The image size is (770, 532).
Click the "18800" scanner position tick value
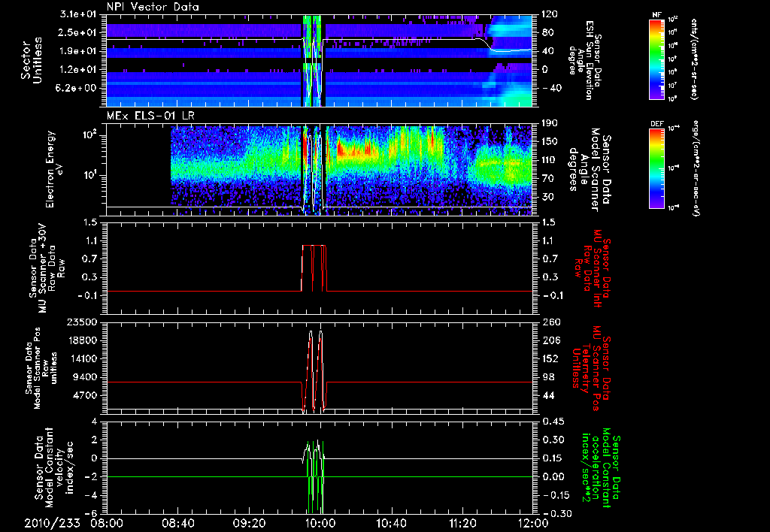83,340
